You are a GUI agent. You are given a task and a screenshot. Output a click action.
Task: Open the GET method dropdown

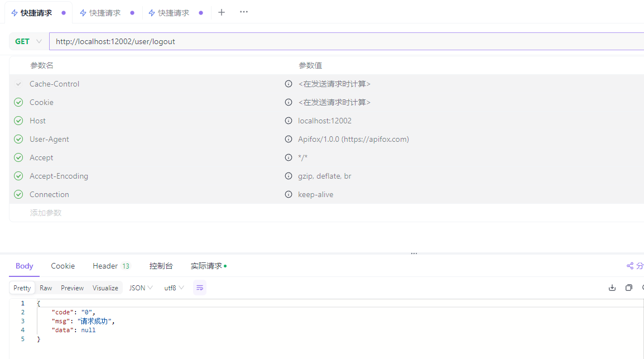coord(28,41)
